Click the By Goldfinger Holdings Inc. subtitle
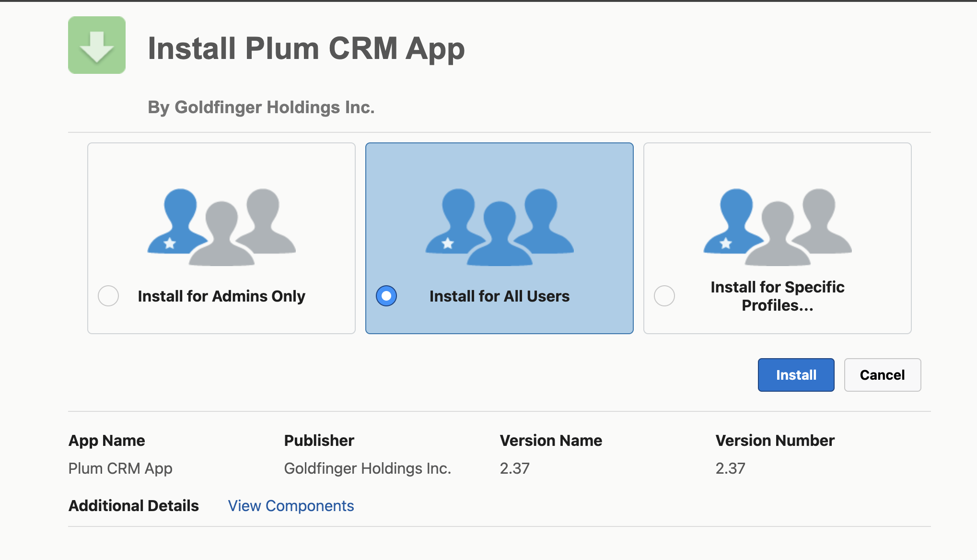Image resolution: width=977 pixels, height=560 pixels. click(x=261, y=107)
